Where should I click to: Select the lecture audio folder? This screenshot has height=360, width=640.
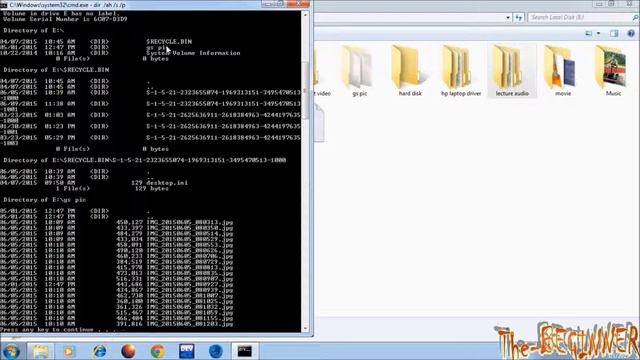tap(512, 71)
